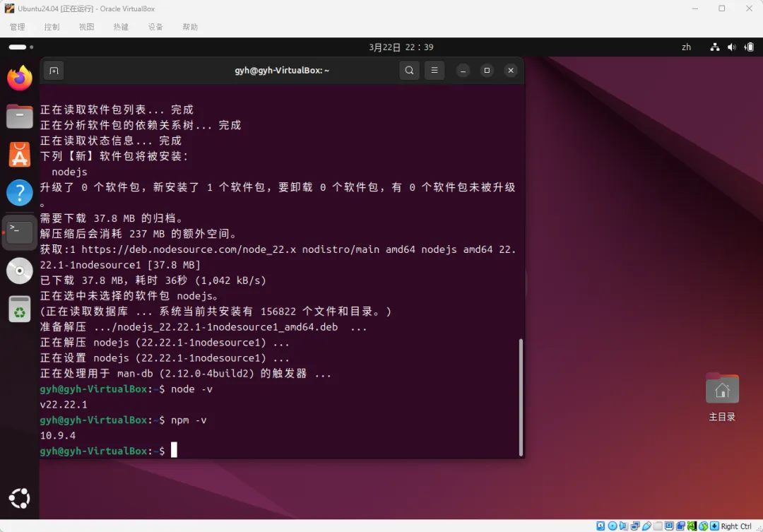Viewport: 763px width, 532px height.
Task: Open the terminal hamburger menu
Action: point(434,71)
